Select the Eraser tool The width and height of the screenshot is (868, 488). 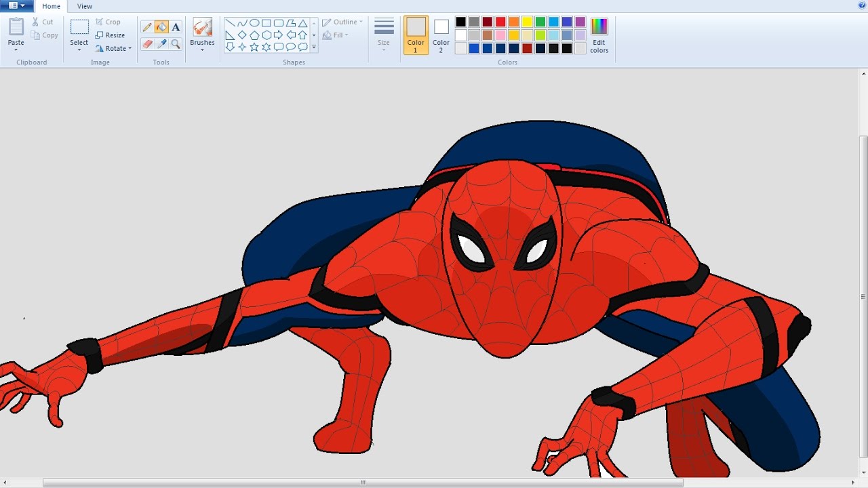click(x=147, y=43)
